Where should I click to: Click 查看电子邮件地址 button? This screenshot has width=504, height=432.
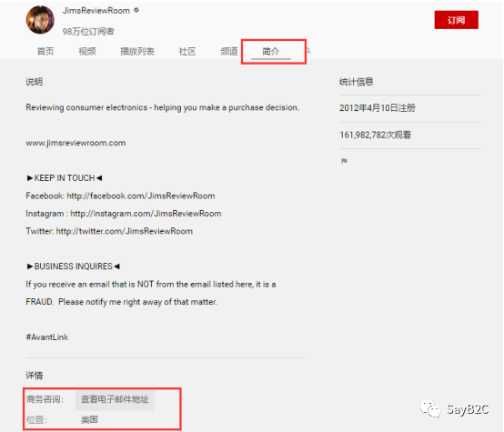click(115, 399)
